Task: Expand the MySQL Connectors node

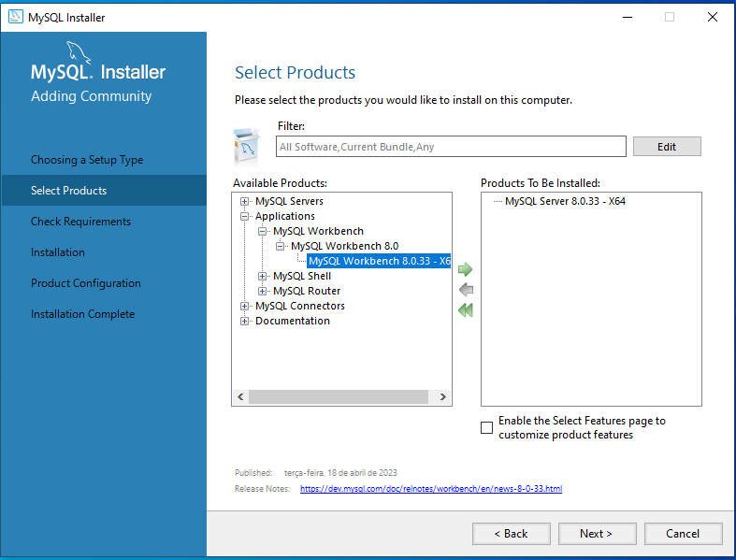Action: [245, 306]
